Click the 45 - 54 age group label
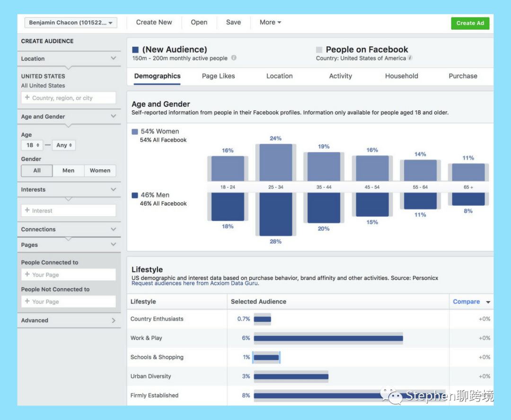Image resolution: width=511 pixels, height=420 pixels. tap(372, 187)
